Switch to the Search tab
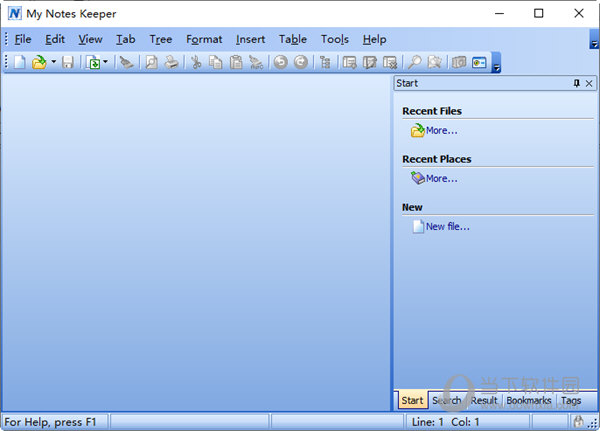Screen dimensions: 600x431 tap(447, 400)
